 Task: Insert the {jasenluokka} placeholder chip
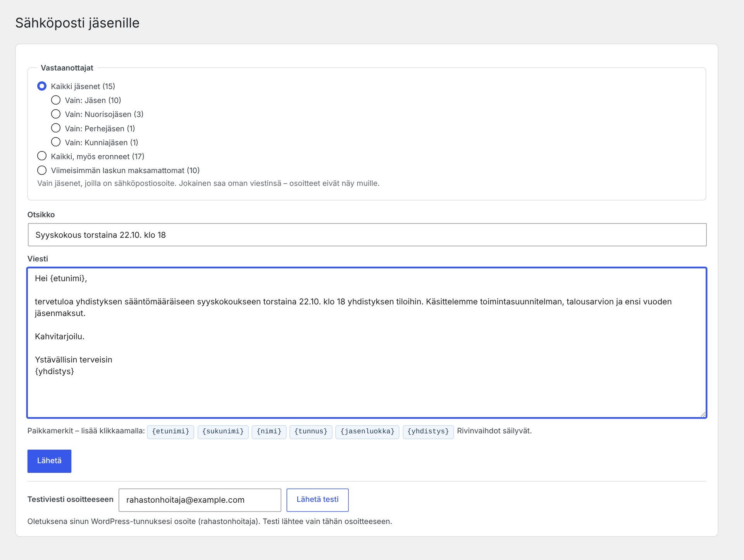click(x=367, y=431)
